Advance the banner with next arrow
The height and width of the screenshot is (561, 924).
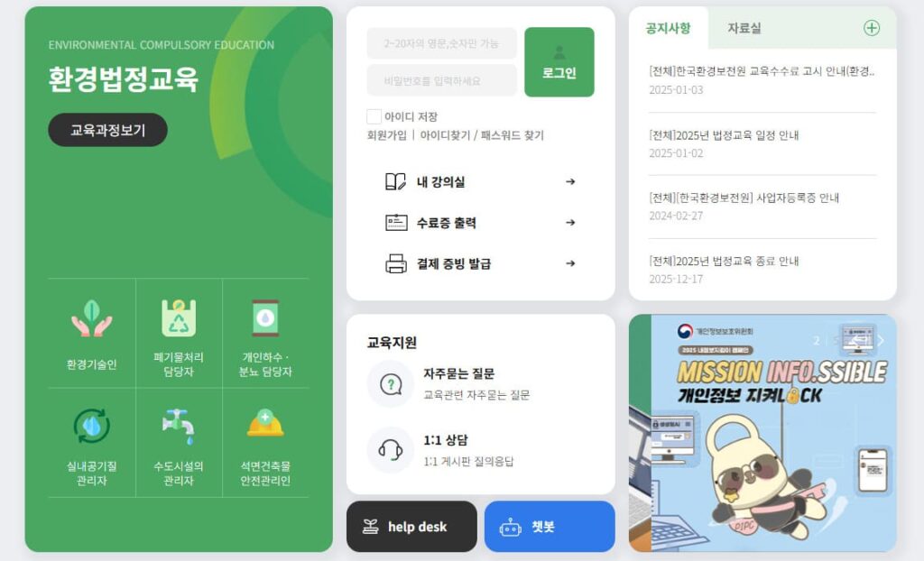pyautogui.click(x=881, y=341)
